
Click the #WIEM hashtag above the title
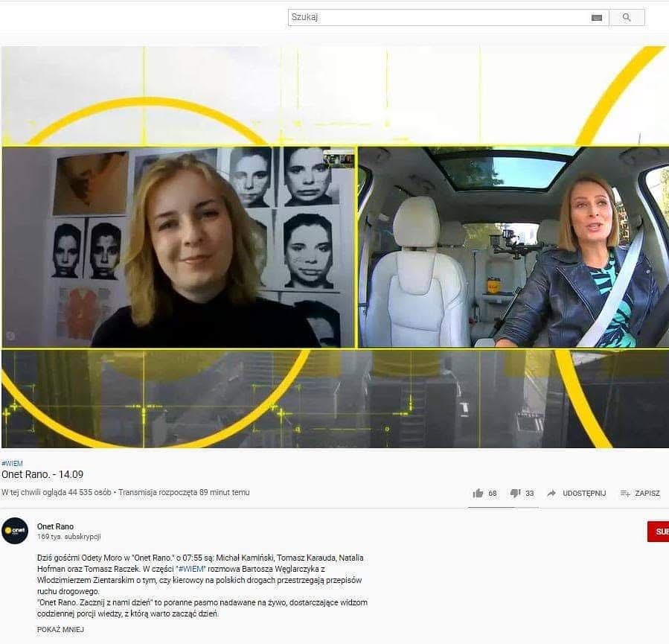click(12, 464)
